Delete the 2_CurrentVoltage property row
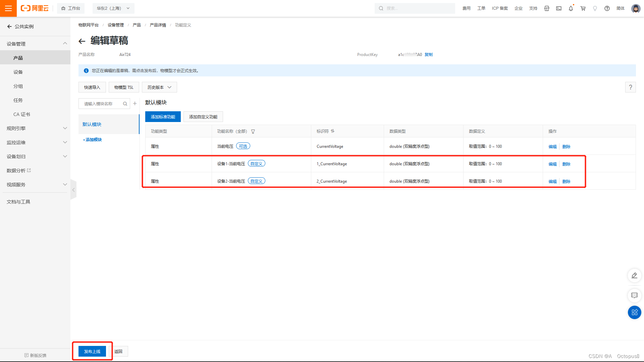This screenshot has height=362, width=644. click(566, 181)
